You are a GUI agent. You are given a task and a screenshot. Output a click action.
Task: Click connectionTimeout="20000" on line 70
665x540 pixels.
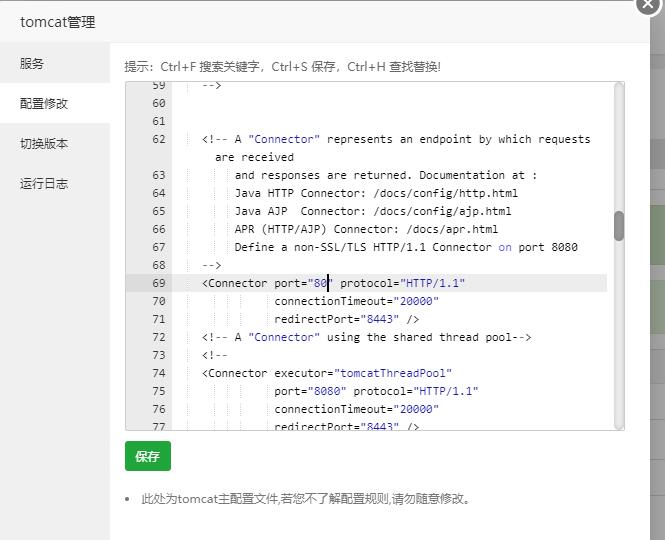(356, 301)
